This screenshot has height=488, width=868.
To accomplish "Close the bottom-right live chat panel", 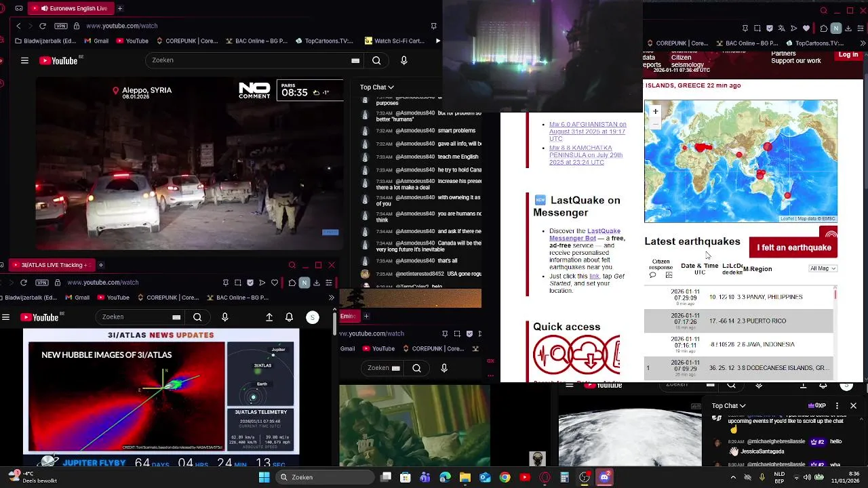I will 853,406.
